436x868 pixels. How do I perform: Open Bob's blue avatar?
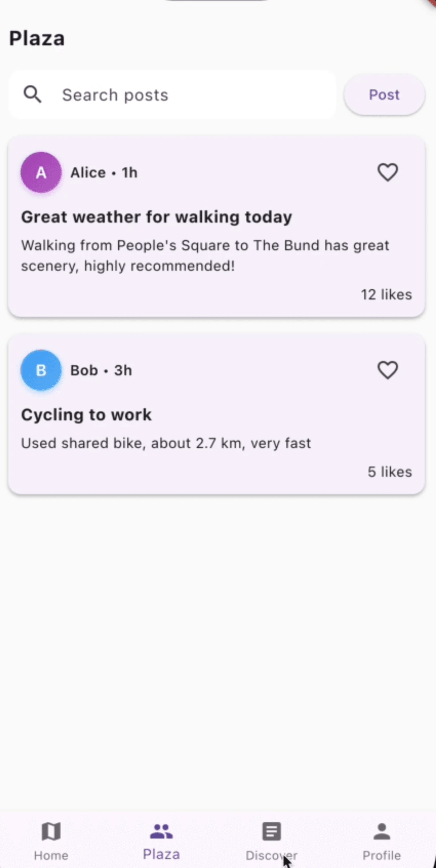pos(41,370)
